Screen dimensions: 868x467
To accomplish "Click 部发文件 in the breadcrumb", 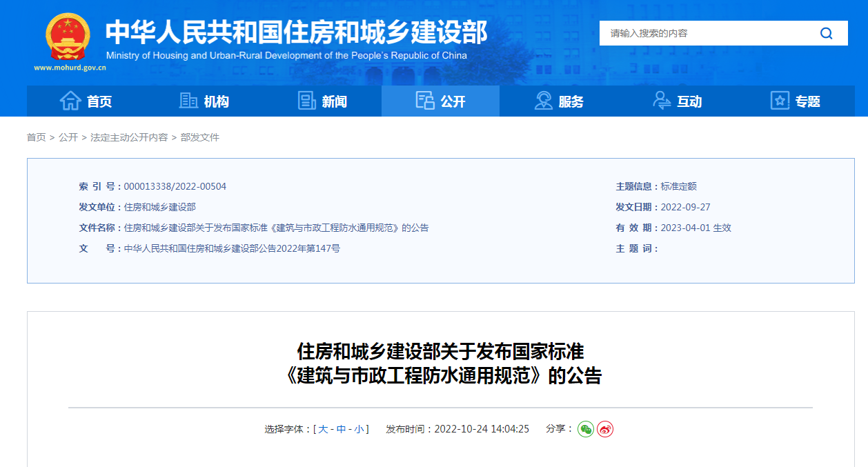I will pos(200,137).
